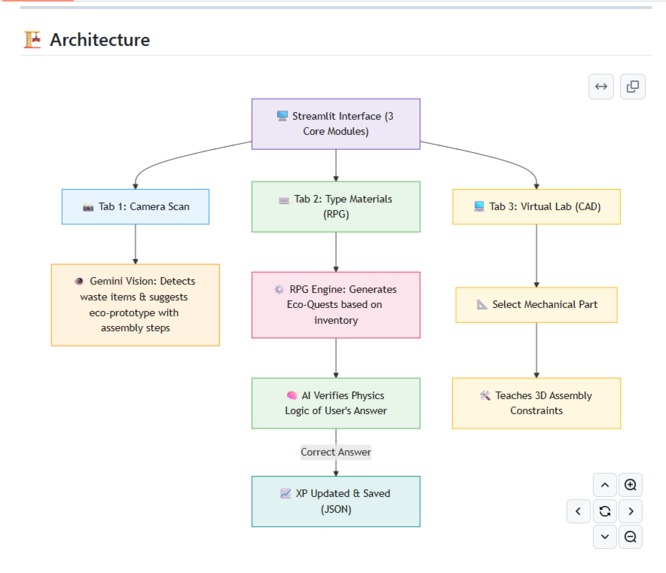Click the crane emoji beside Architecture

tap(32, 40)
